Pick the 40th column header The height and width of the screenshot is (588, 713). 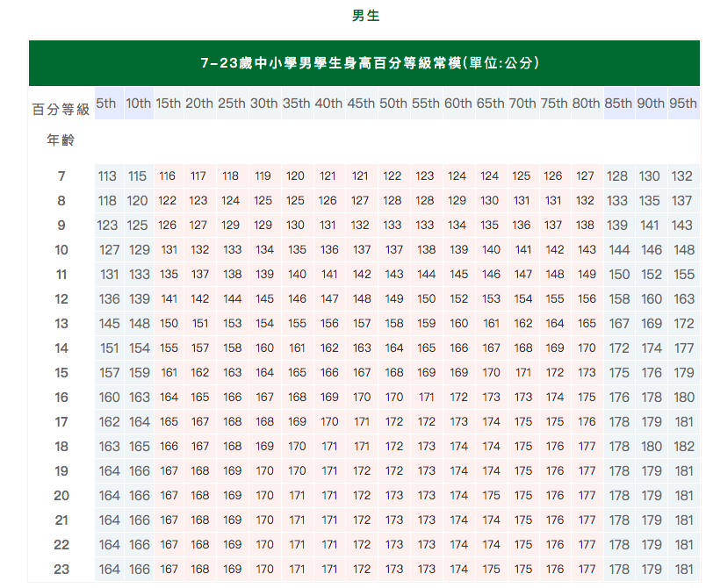pyautogui.click(x=328, y=104)
